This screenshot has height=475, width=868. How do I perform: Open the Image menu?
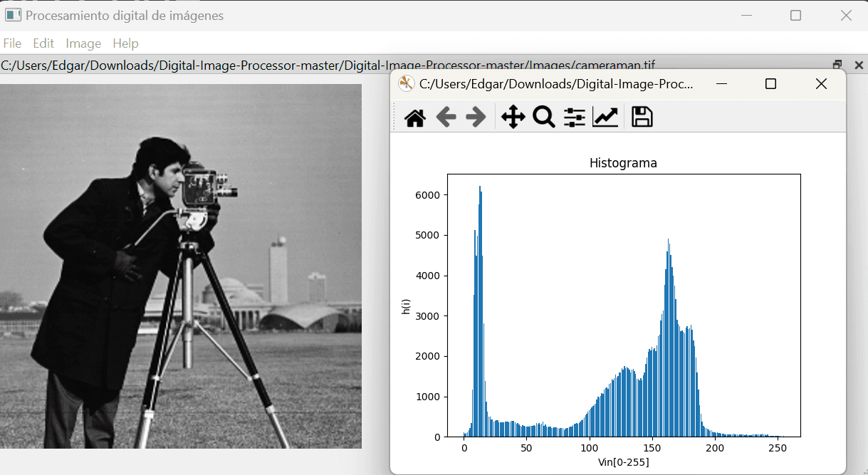83,43
